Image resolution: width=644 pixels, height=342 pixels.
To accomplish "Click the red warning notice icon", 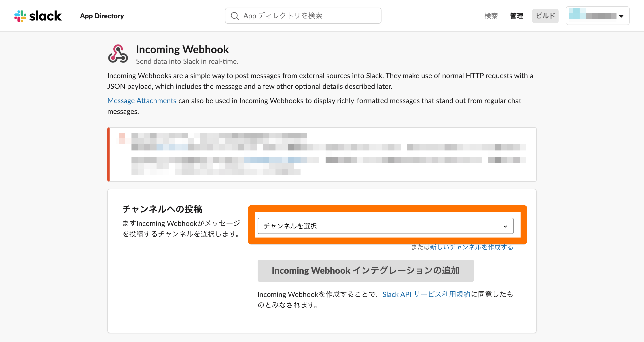I will (122, 139).
